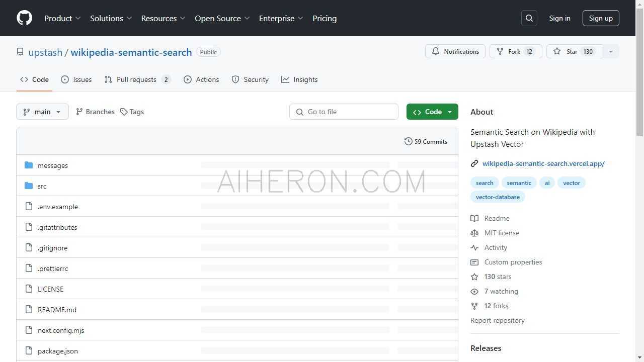Open the Releases heading link

486,348
